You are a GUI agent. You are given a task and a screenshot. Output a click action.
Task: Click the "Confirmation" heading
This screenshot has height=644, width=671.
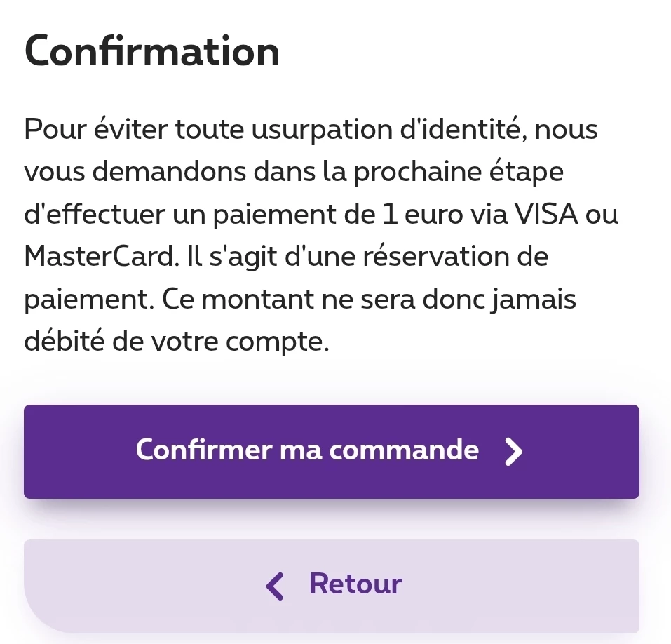(x=152, y=51)
